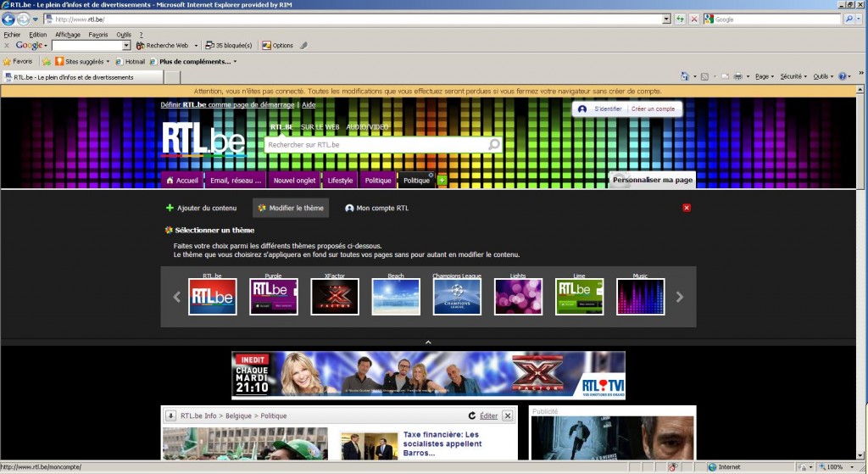This screenshot has width=868, height=474.
Task: Click the S'identifier link
Action: [x=608, y=109]
